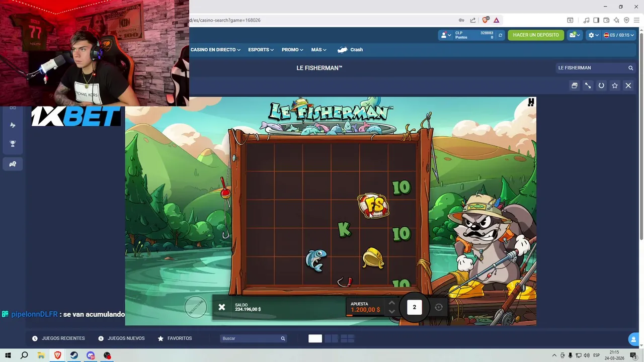Click the HACER UN DEPÓSITO button

536,35
